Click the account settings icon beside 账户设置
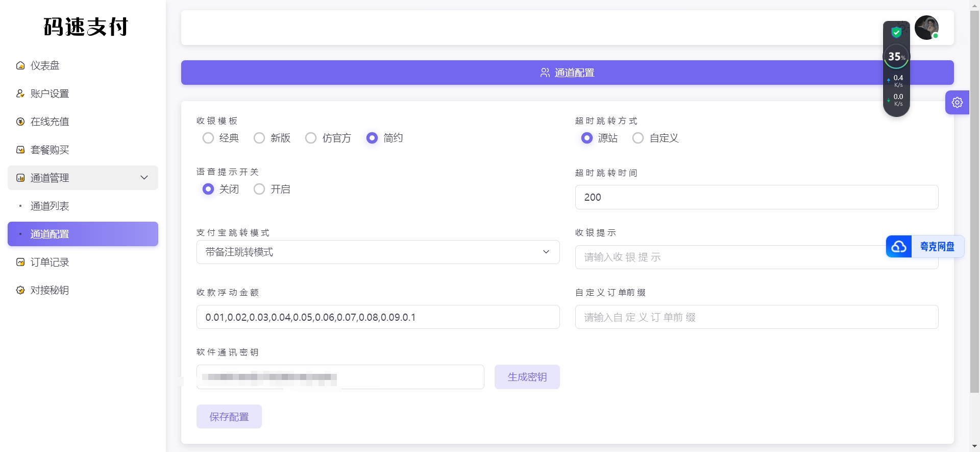 (x=20, y=93)
